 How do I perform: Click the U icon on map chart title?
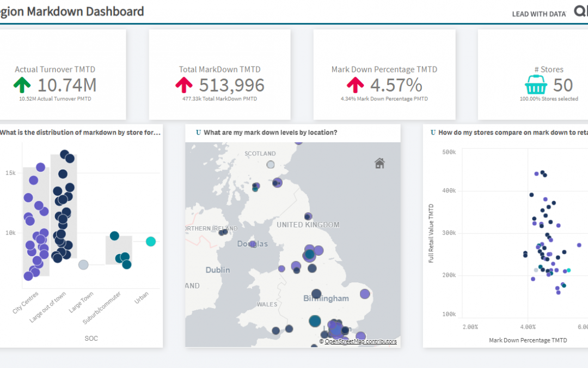click(198, 132)
